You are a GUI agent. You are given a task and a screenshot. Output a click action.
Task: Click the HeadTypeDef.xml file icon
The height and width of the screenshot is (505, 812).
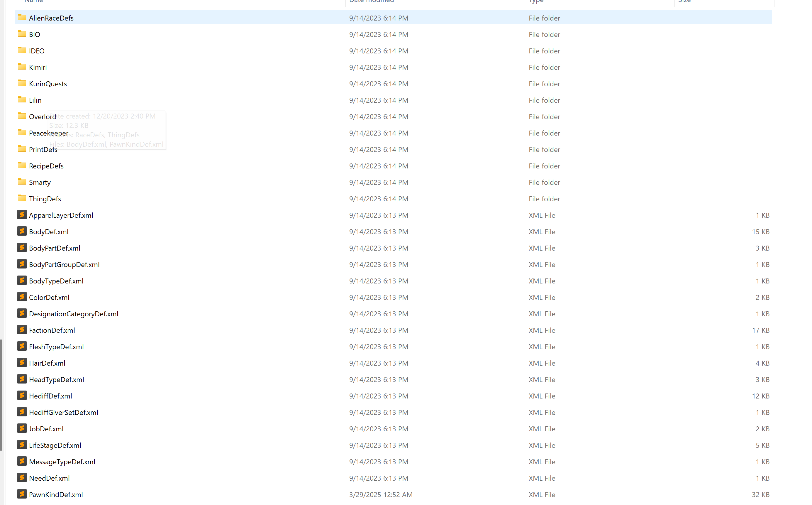pos(22,379)
